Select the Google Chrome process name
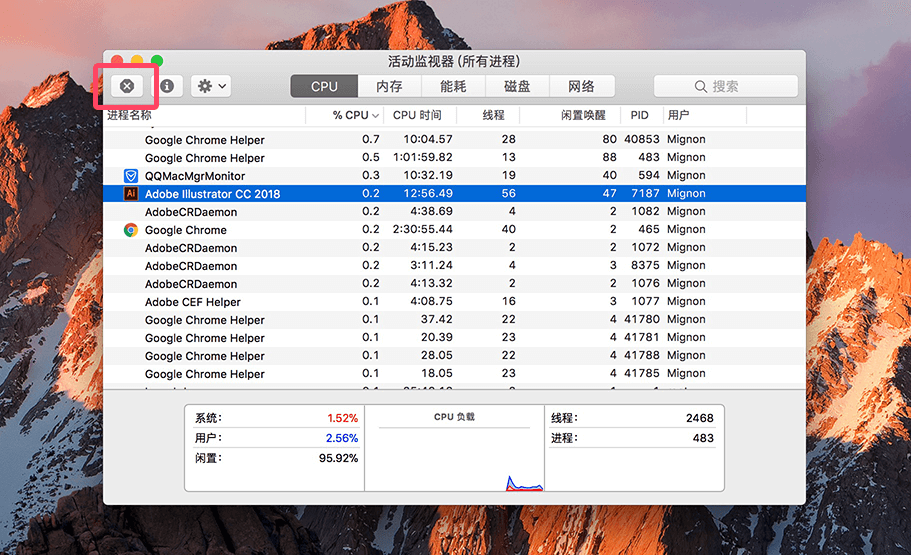Image resolution: width=911 pixels, height=555 pixels. coord(185,230)
